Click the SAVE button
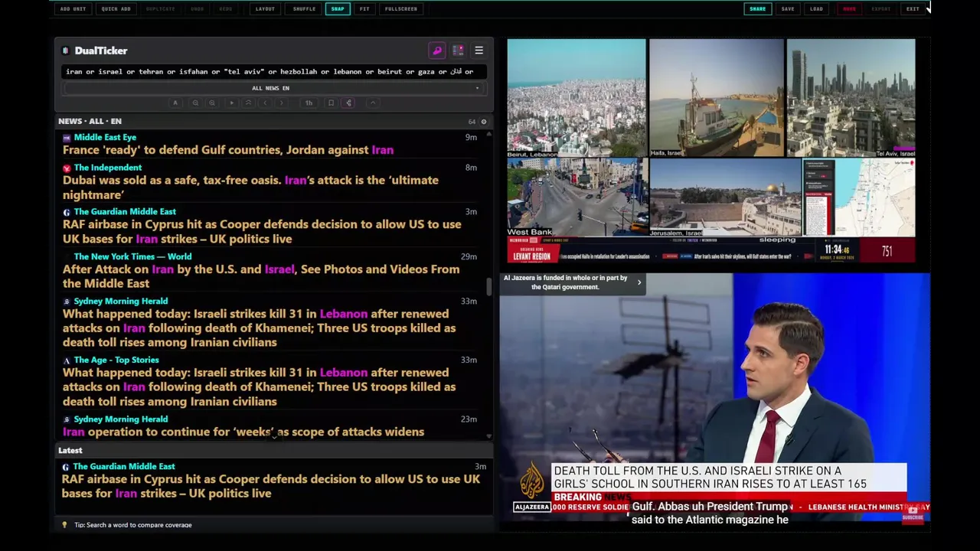 (x=788, y=9)
